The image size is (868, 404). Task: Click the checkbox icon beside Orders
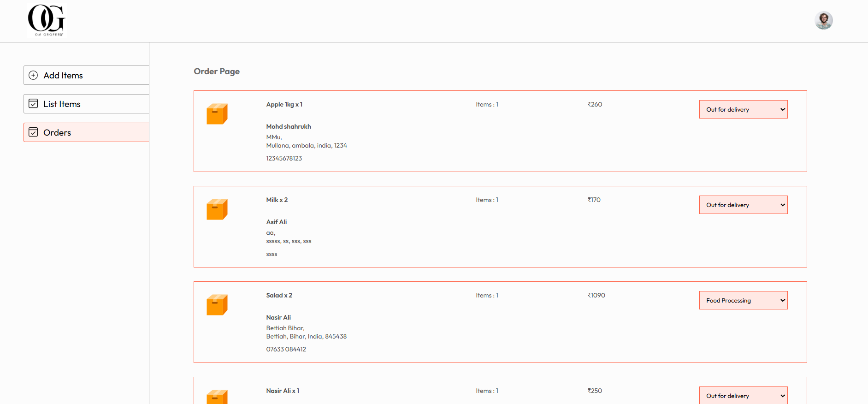tap(33, 132)
